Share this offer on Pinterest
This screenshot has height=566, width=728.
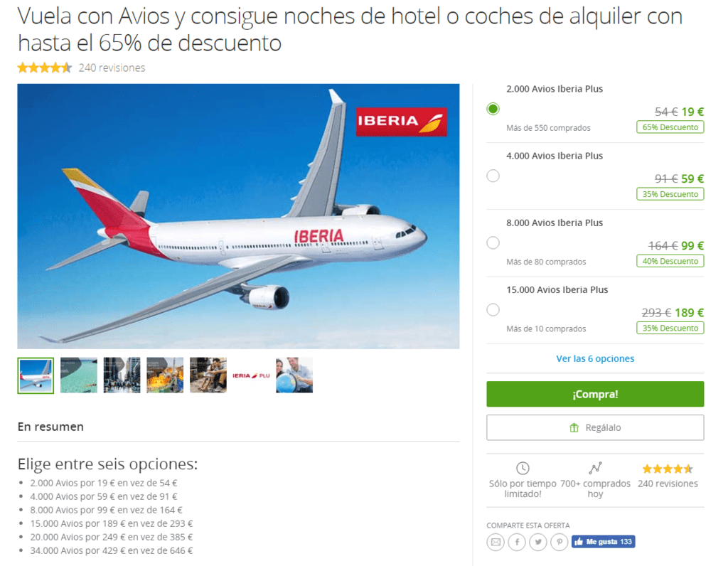[x=560, y=542]
